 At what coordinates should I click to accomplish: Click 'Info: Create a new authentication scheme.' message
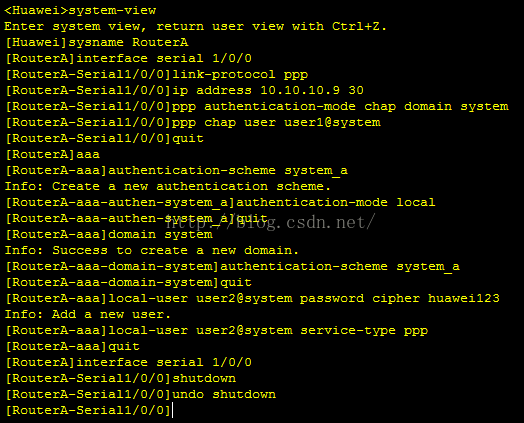click(167, 186)
